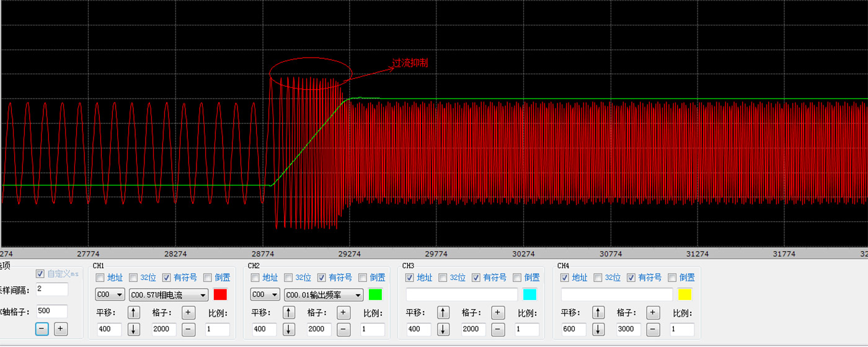Toggle CH2 倒置 checkbox
This screenshot has height=347, width=868.
tap(363, 278)
